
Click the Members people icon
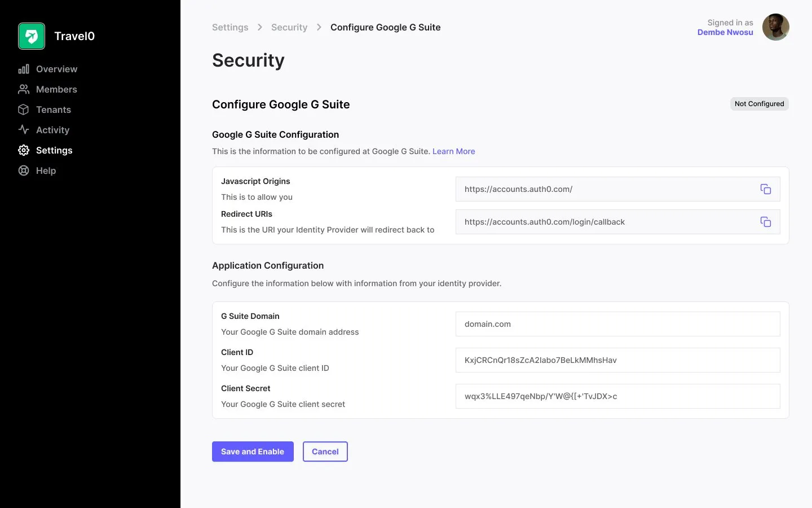coord(24,89)
